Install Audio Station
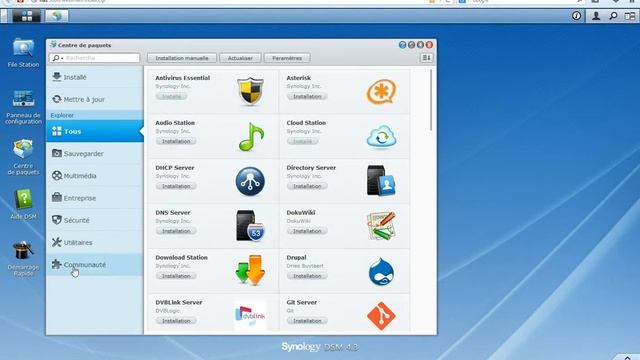This screenshot has height=360, width=640. (176, 141)
